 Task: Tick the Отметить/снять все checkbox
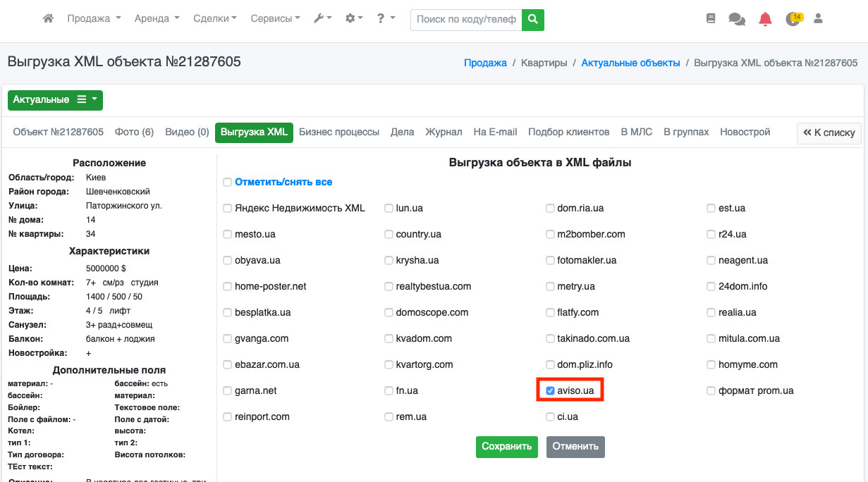[x=227, y=183]
